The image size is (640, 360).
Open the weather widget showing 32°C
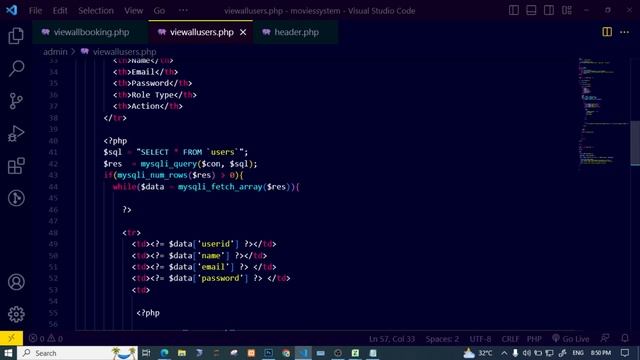coord(478,353)
